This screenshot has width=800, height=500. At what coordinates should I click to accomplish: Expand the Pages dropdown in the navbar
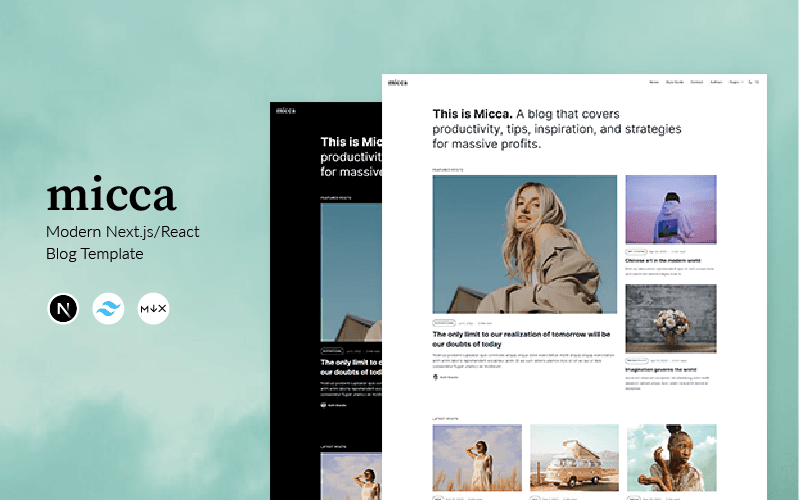(x=736, y=82)
